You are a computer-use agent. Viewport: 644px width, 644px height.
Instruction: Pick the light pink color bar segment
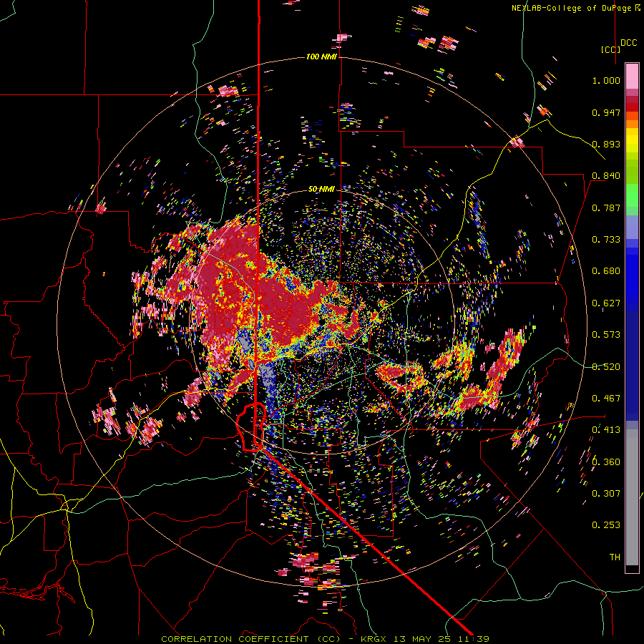[x=632, y=76]
